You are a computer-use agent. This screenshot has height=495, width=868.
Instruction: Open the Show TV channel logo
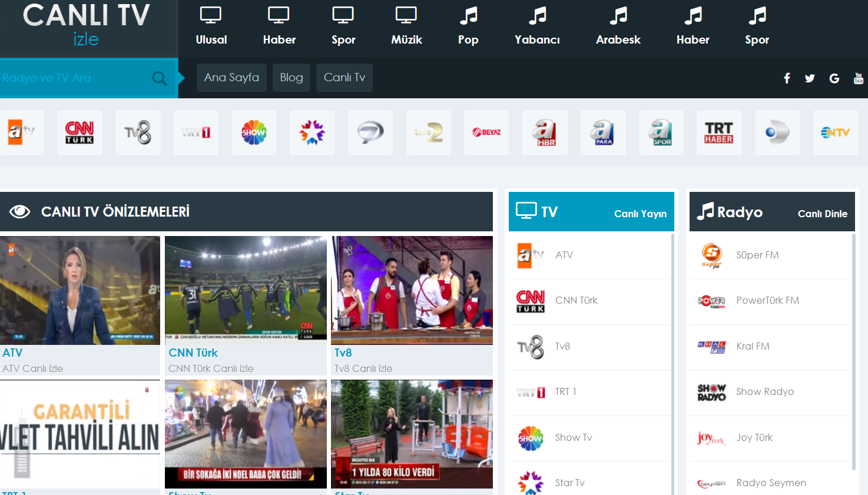click(x=254, y=132)
